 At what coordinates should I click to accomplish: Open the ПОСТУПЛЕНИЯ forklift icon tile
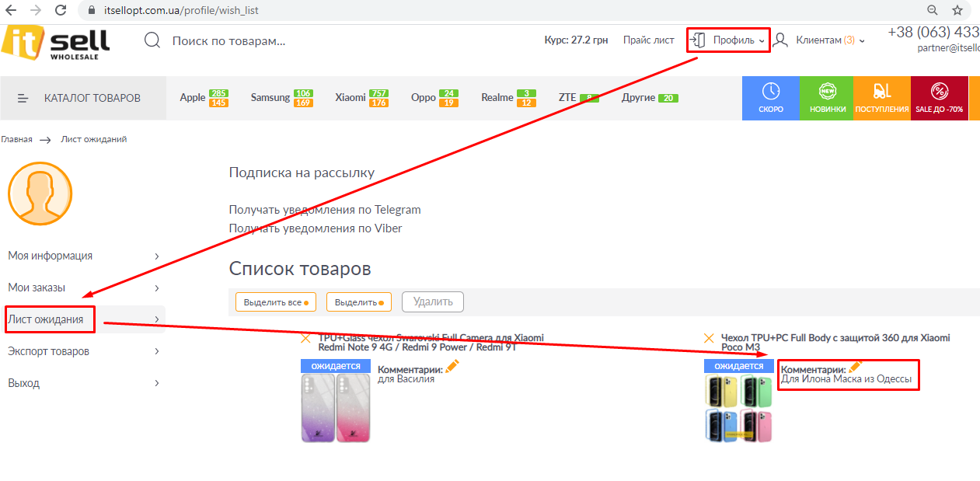click(881, 98)
